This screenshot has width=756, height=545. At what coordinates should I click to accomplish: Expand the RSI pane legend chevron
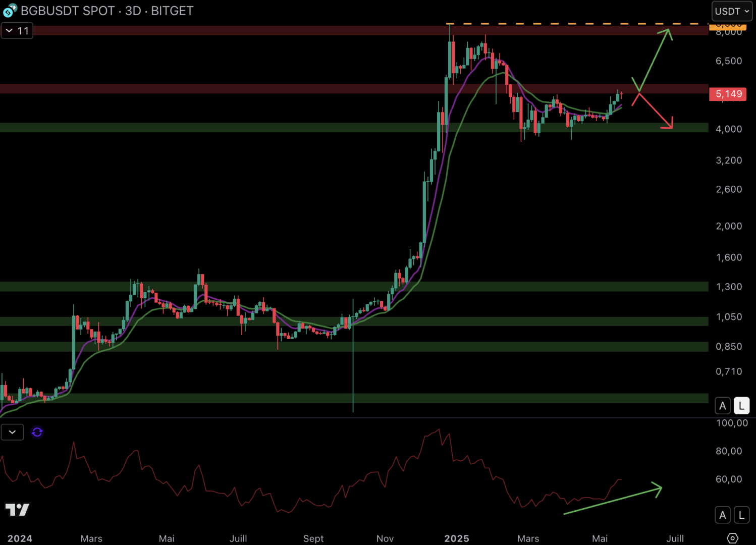pos(12,432)
